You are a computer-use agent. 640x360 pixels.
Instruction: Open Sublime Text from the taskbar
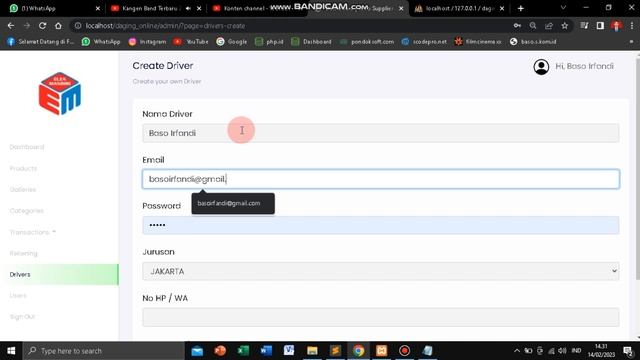coord(336,351)
